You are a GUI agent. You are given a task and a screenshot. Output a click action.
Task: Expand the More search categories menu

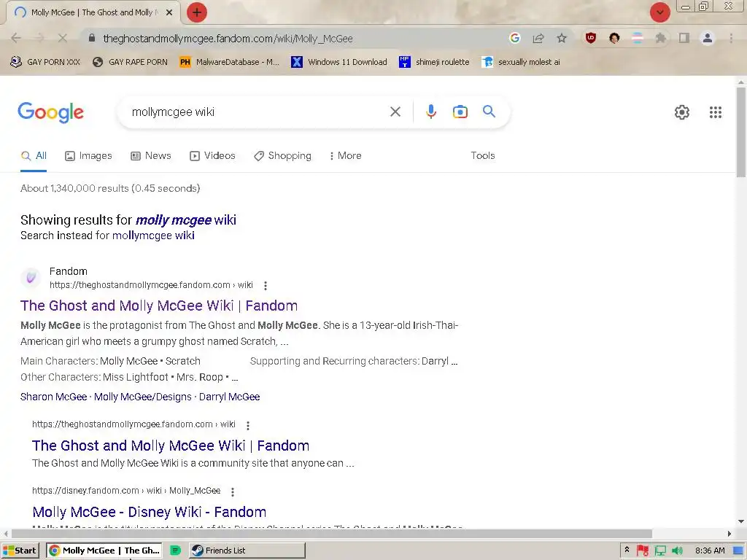coord(345,156)
